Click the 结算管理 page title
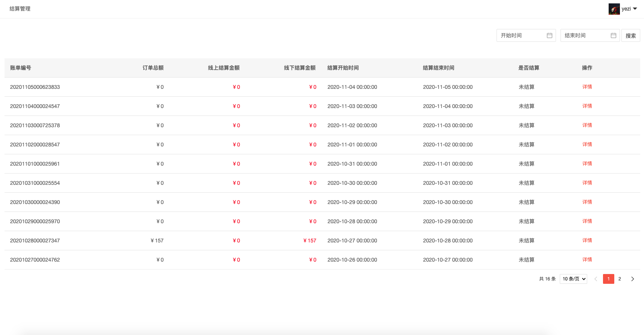 click(x=20, y=9)
